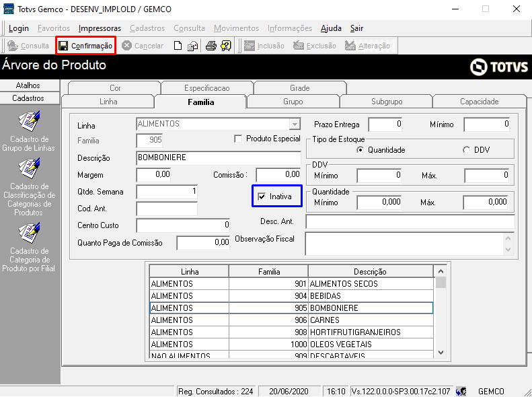
Task: Open the Login menu
Action: 19,28
